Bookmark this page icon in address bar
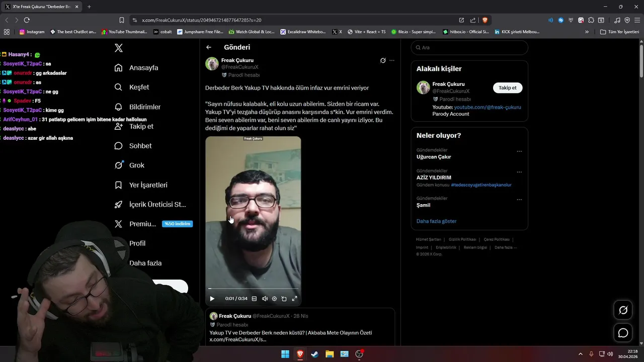Screen dimensions: 644x362 pyautogui.click(x=122, y=20)
